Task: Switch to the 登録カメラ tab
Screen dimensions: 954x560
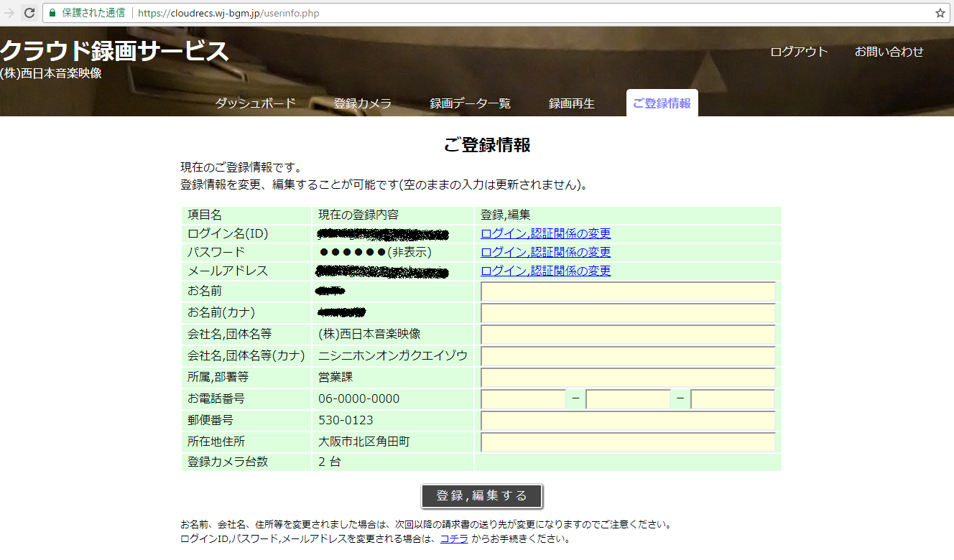Action: pos(362,103)
